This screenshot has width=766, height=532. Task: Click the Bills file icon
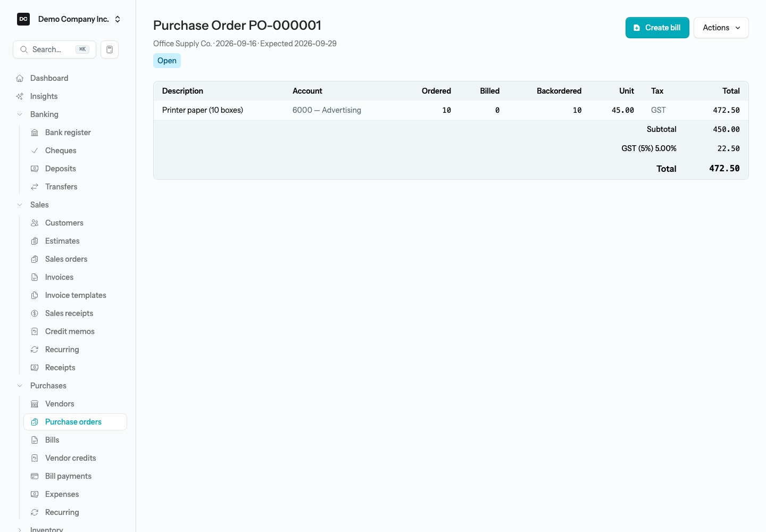tap(35, 440)
